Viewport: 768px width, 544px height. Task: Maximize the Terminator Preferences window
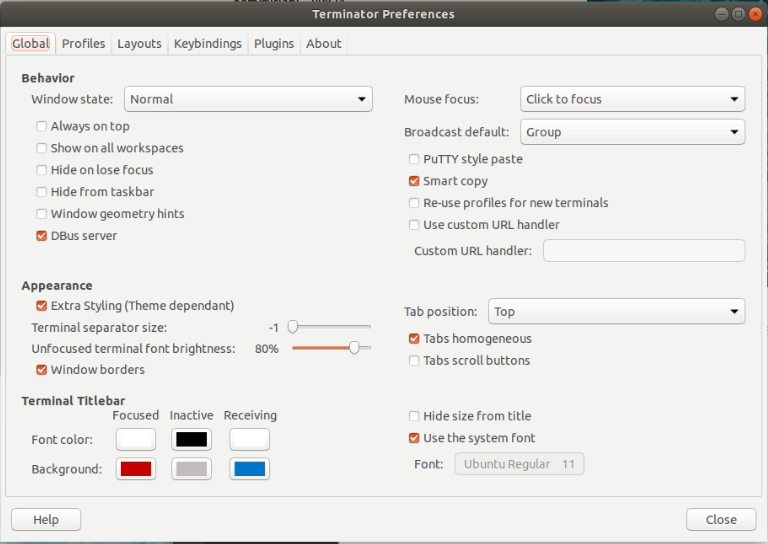point(739,14)
